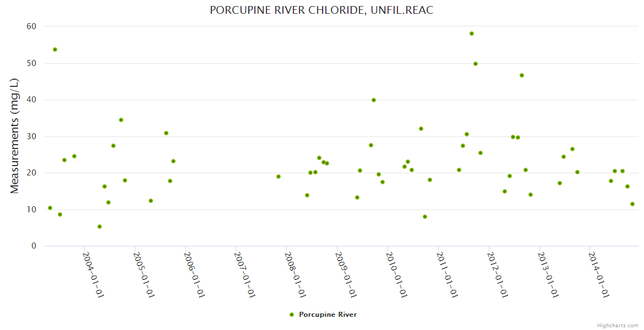Click the Measurements (mg/L) y-axis title
Image resolution: width=644 pixels, height=330 pixels.
[15, 136]
